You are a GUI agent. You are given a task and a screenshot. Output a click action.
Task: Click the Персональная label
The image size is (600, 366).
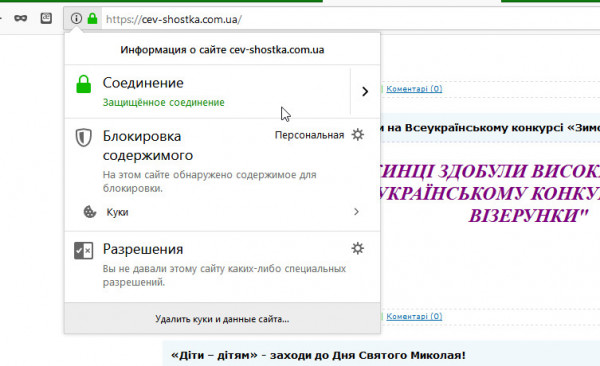pos(309,135)
